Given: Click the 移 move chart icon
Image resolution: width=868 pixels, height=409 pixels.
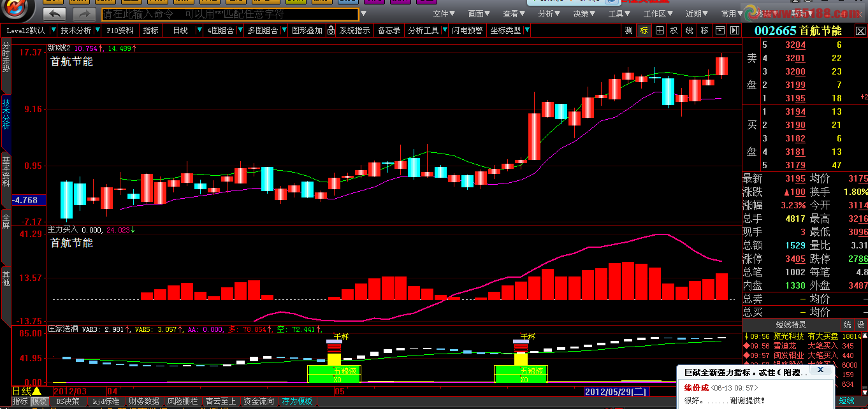Looking at the screenshot, I should tap(704, 30).
